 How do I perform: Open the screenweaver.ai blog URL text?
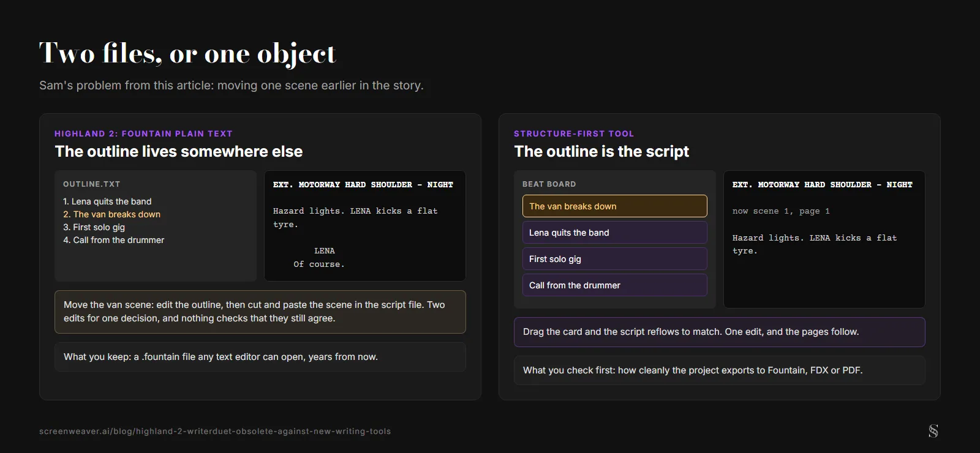tap(215, 431)
